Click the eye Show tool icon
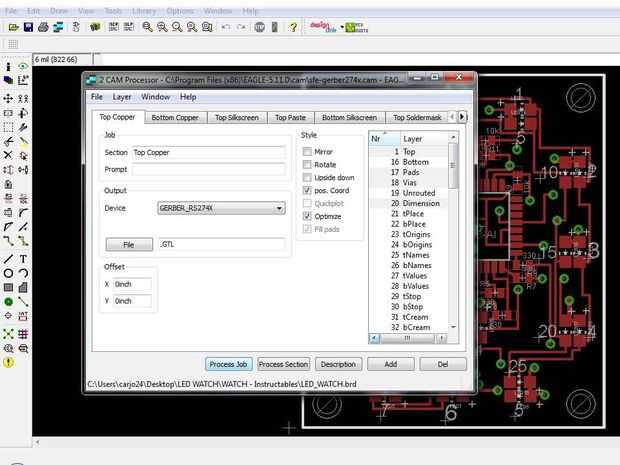620x465 pixels. tap(23, 65)
